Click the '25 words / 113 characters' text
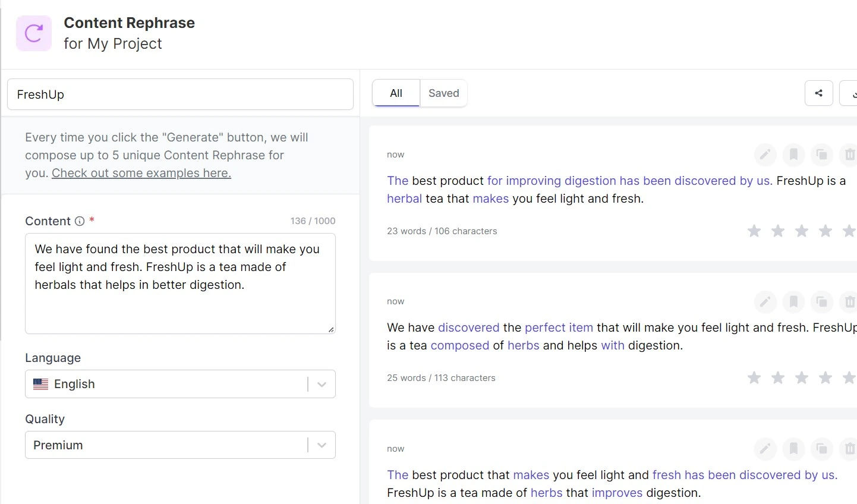 pyautogui.click(x=441, y=378)
